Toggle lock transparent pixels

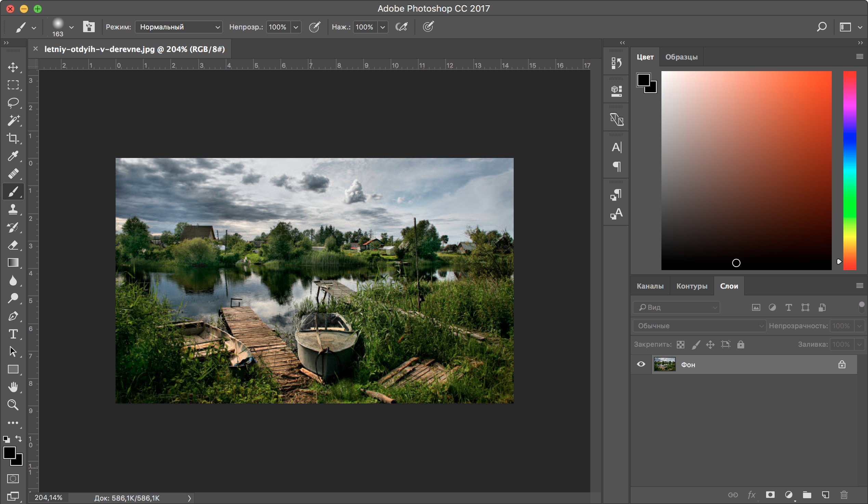click(x=680, y=345)
